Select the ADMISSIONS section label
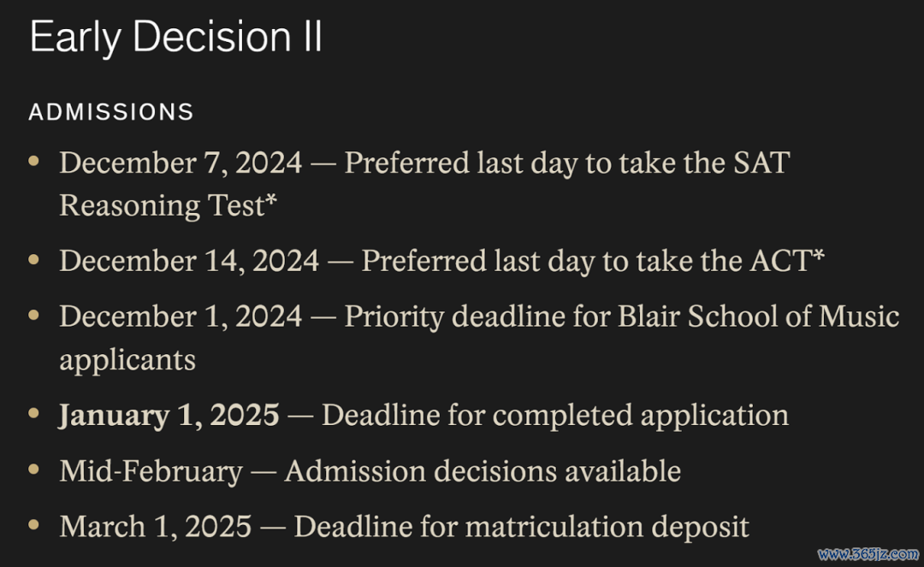The height and width of the screenshot is (567, 924). [x=111, y=112]
